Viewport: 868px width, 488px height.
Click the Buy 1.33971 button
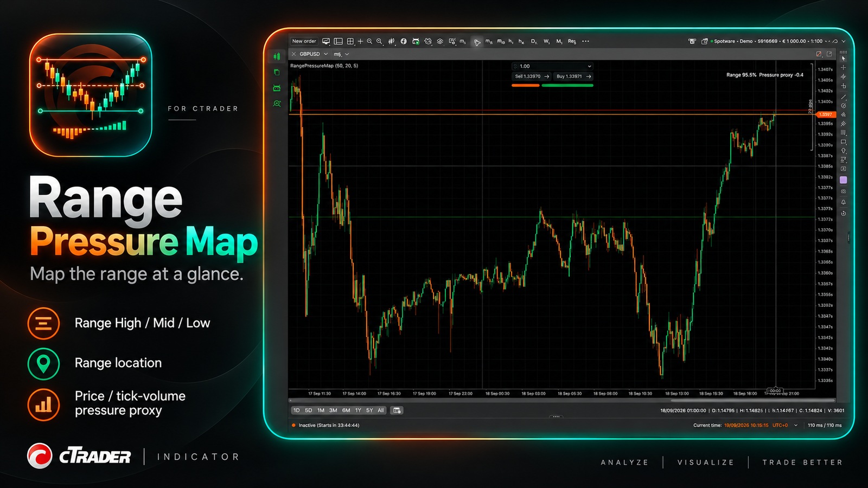573,76
